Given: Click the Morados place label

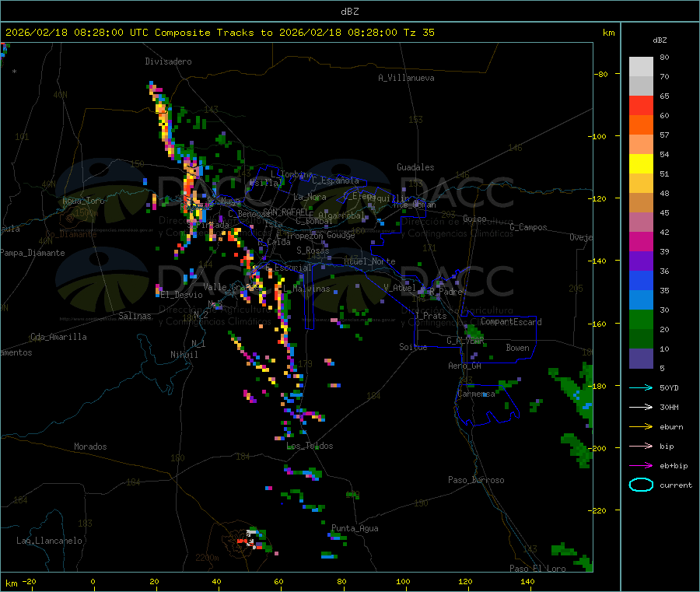Looking at the screenshot, I should (x=90, y=447).
